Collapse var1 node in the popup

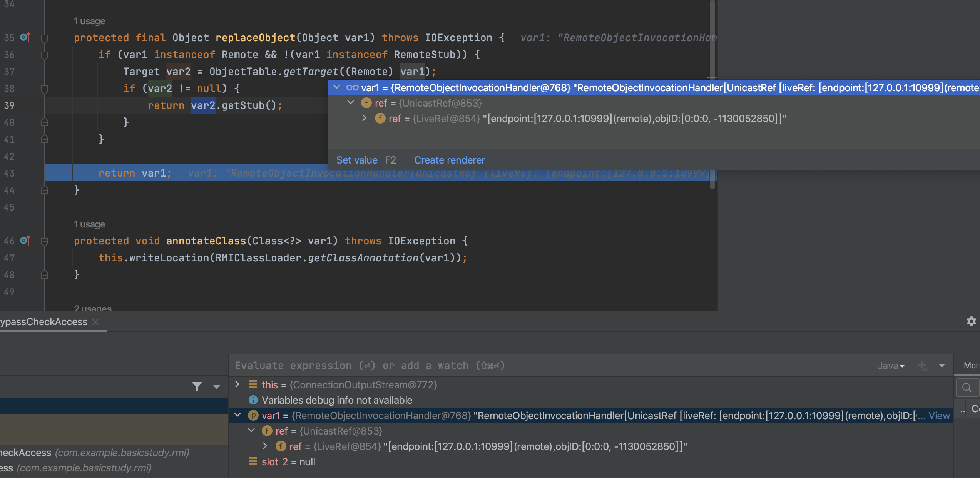337,87
